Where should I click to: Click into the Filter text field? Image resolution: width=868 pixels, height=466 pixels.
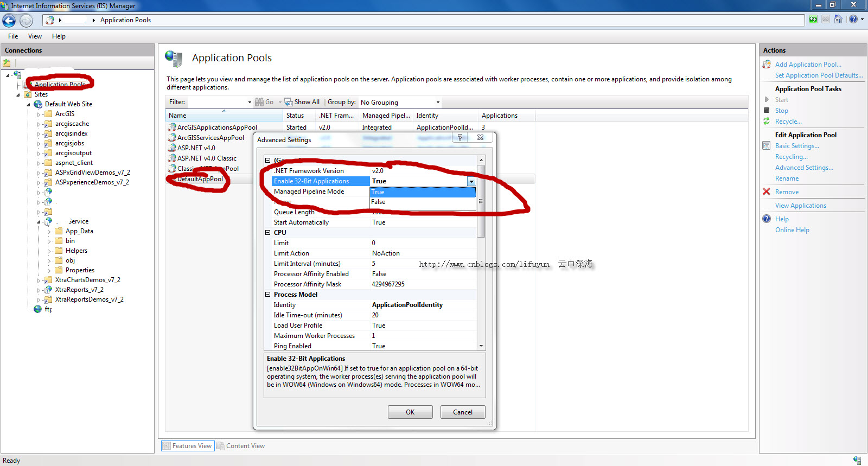point(216,102)
